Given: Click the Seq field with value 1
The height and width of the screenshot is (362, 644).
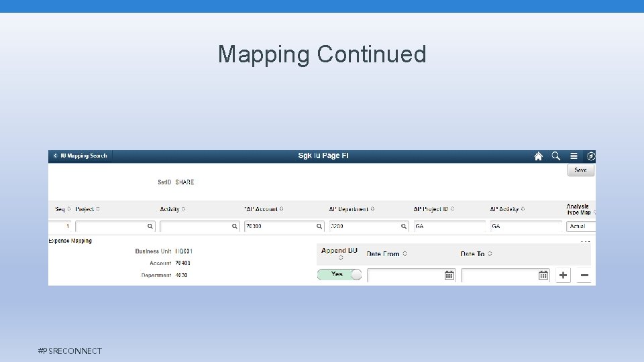Looking at the screenshot, I should 60,226.
